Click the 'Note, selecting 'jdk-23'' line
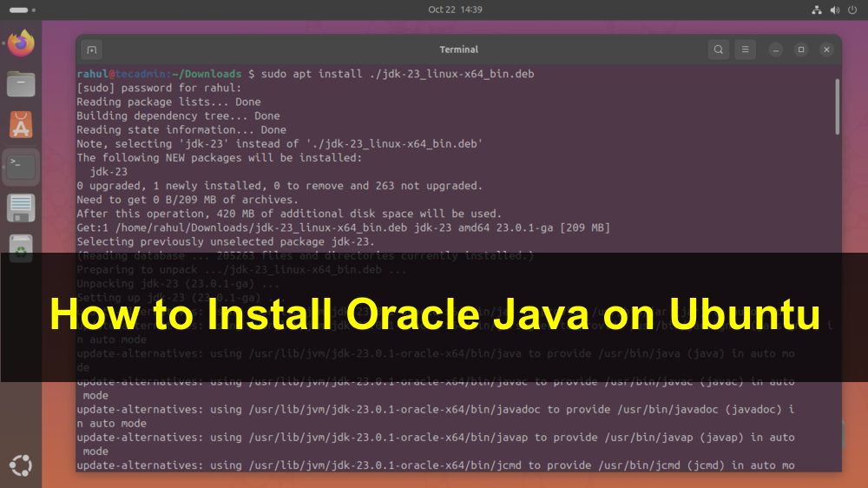Viewport: 868px width, 488px height. 279,143
